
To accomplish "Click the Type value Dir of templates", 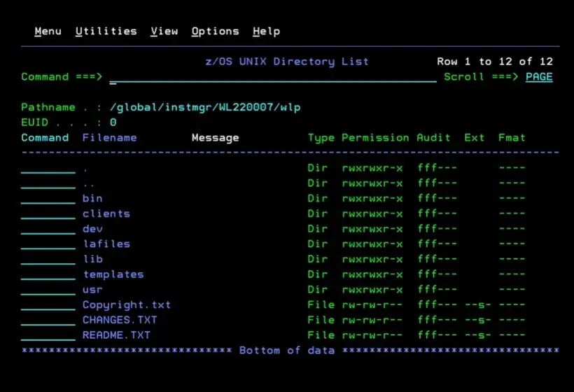I will (317, 274).
